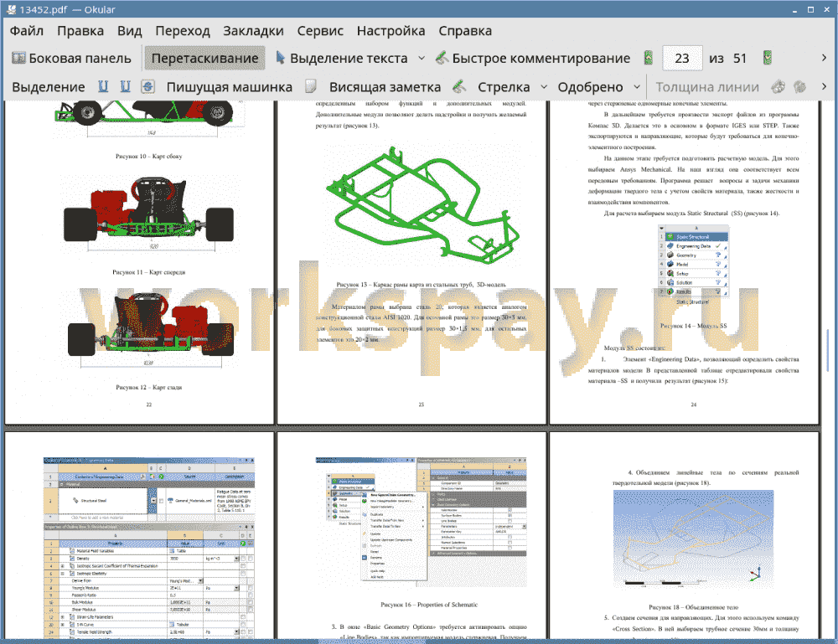
Task: Click the Static Structural module image
Action: [x=693, y=265]
